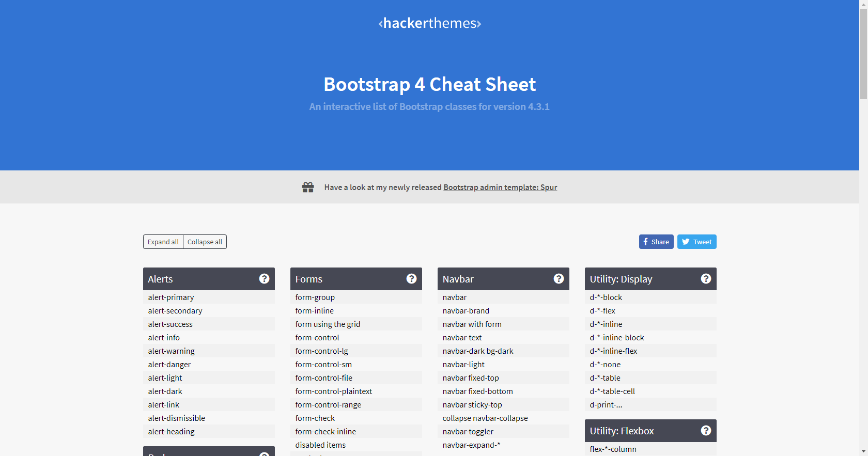Choose 'navbar sticky-top' entry
The image size is (868, 456).
pos(503,404)
